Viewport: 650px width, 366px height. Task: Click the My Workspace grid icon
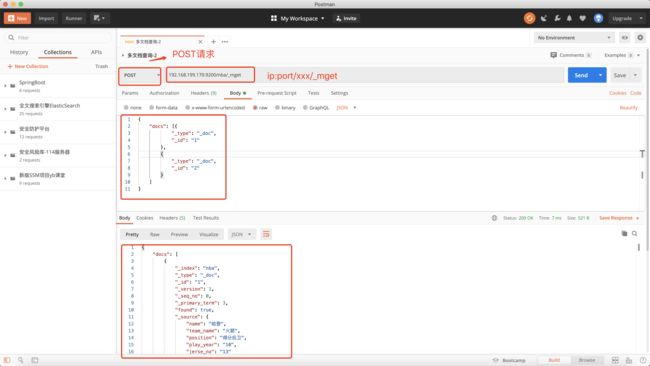tap(274, 18)
